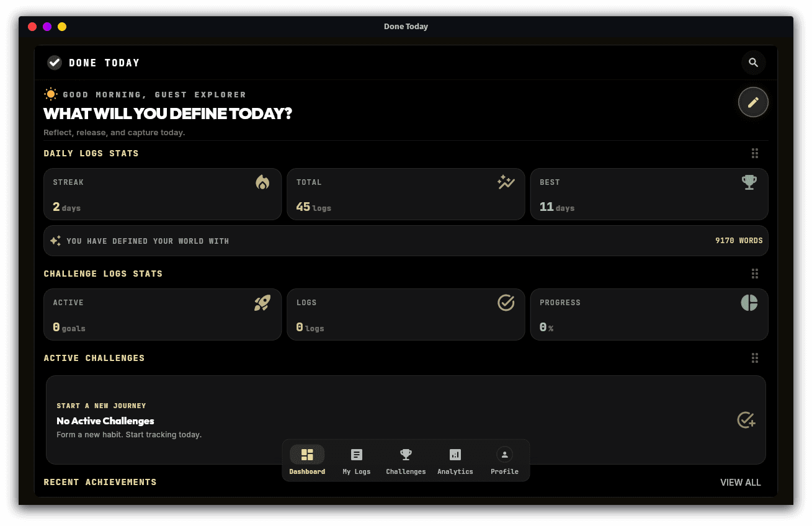Click the red close window button
Screen dimensions: 812x526
coord(32,27)
